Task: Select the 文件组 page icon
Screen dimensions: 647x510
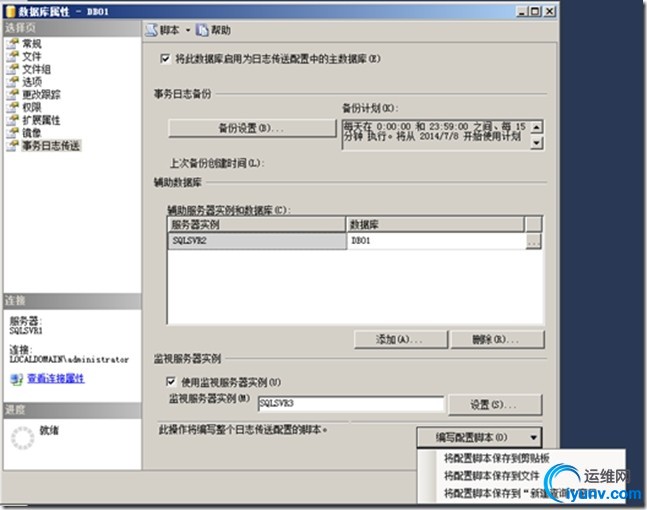Action: [13, 69]
